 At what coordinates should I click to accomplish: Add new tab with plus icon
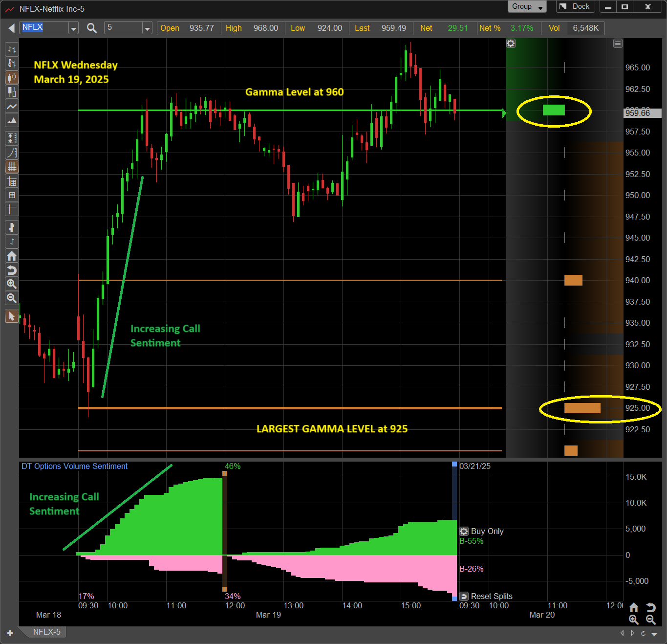[10, 633]
